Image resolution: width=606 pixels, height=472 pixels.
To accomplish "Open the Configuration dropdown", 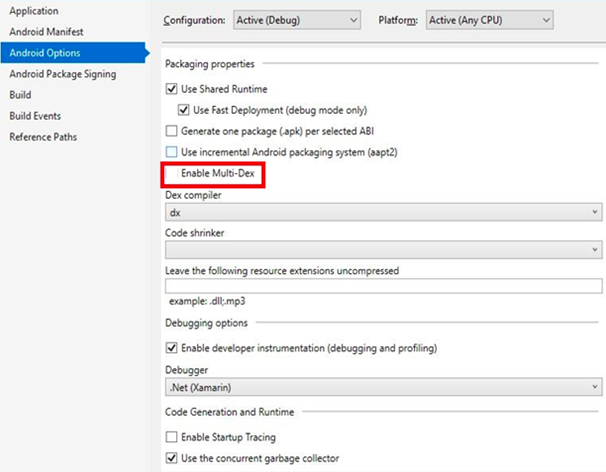I will click(296, 20).
